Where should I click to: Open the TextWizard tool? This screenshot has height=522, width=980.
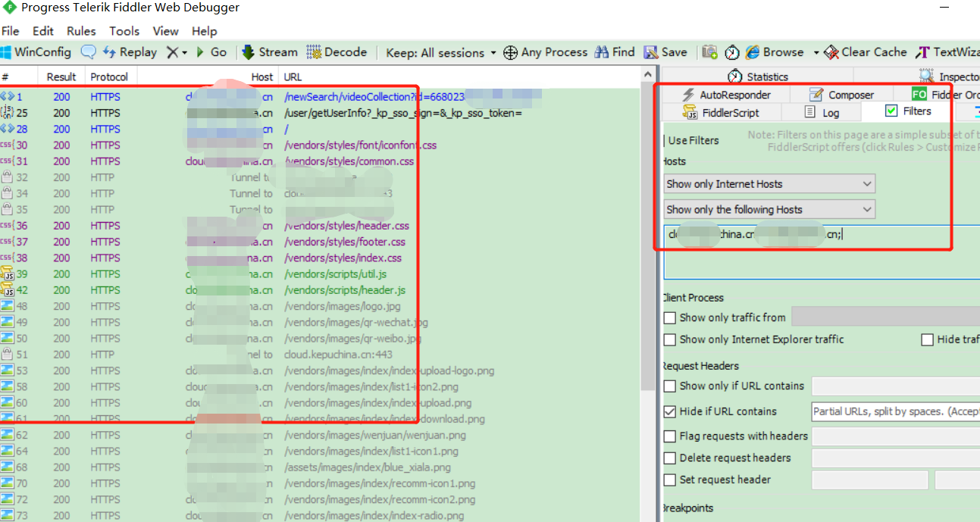point(947,52)
